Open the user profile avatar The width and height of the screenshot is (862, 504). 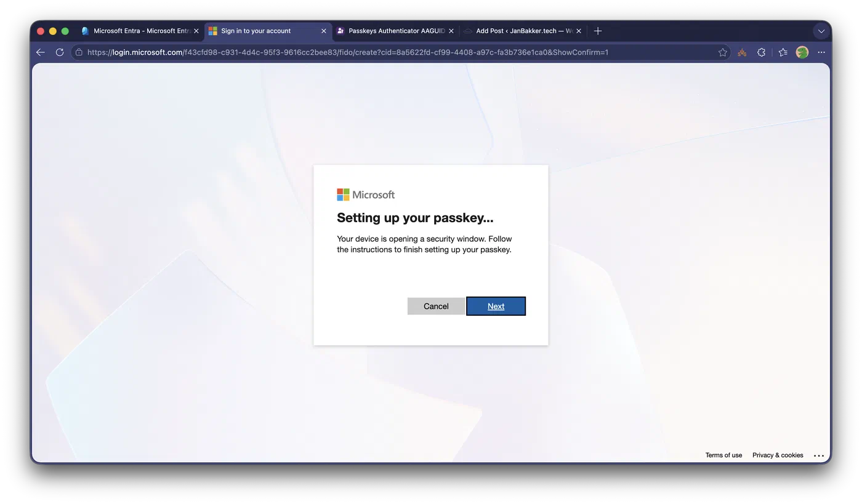[802, 52]
